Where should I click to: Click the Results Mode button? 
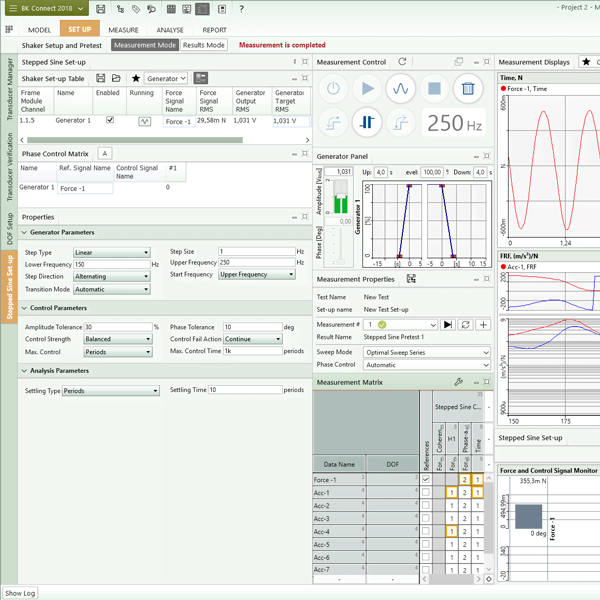pyautogui.click(x=204, y=45)
